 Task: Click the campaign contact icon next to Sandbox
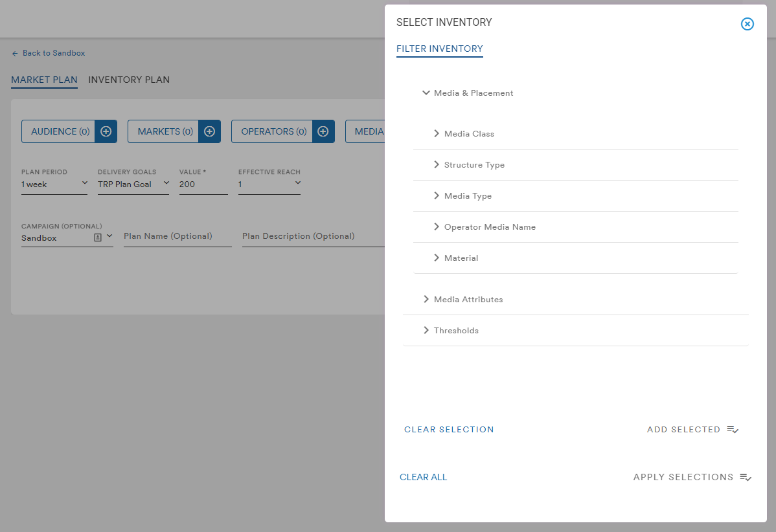click(x=98, y=238)
